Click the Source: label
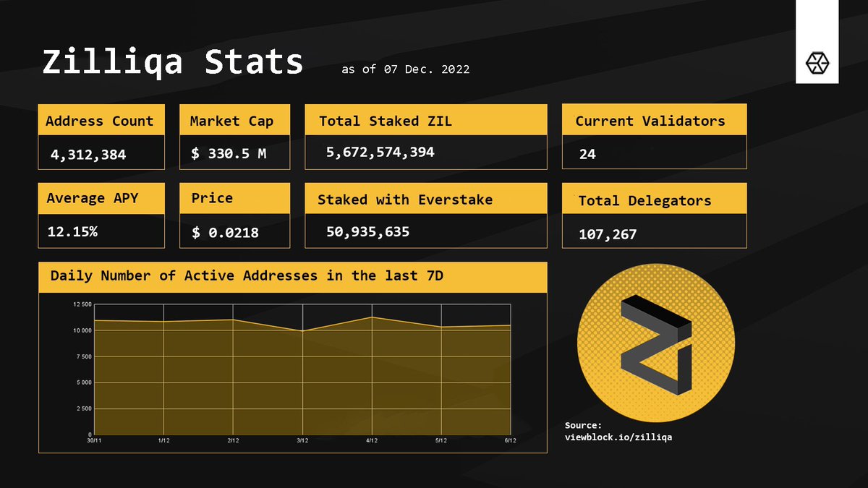This screenshot has width=868, height=488. [x=583, y=426]
